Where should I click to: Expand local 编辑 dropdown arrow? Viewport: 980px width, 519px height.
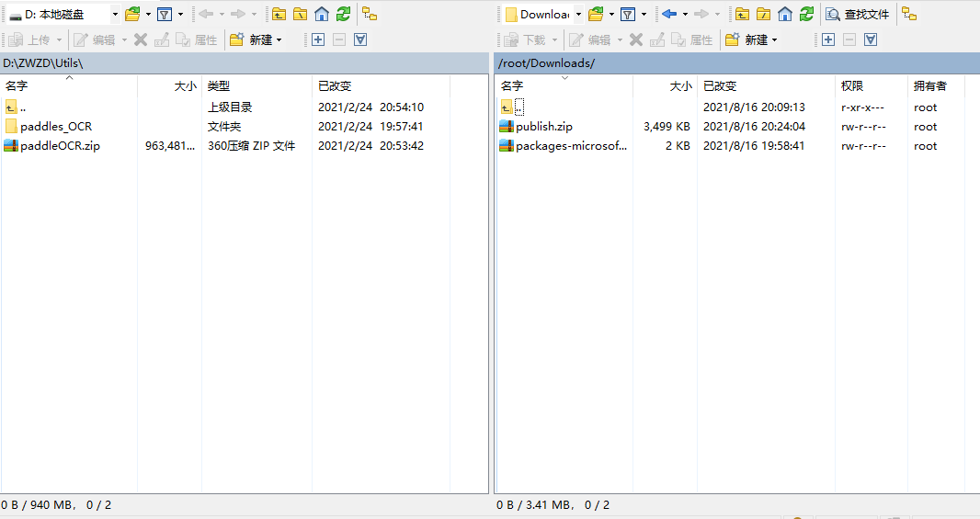(124, 40)
